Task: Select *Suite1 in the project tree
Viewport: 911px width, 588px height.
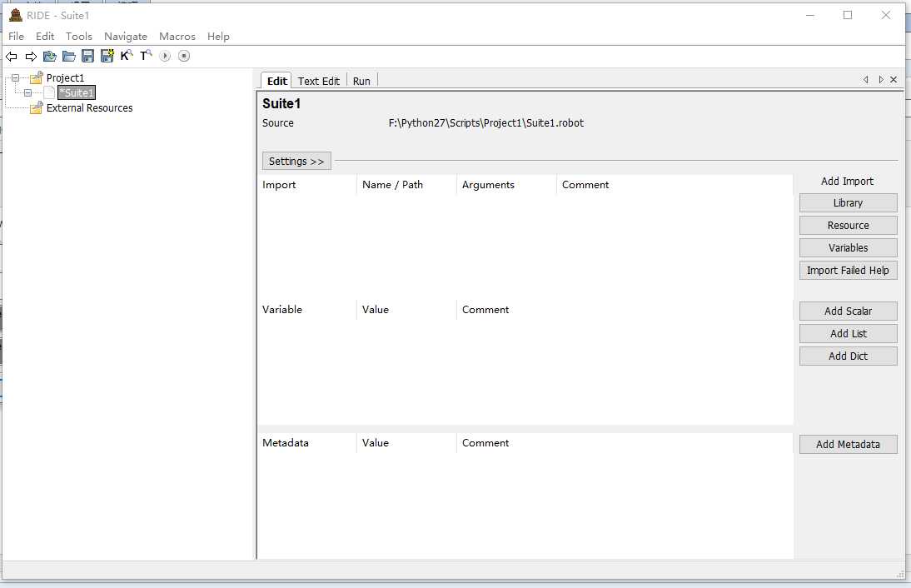Action: (x=76, y=92)
